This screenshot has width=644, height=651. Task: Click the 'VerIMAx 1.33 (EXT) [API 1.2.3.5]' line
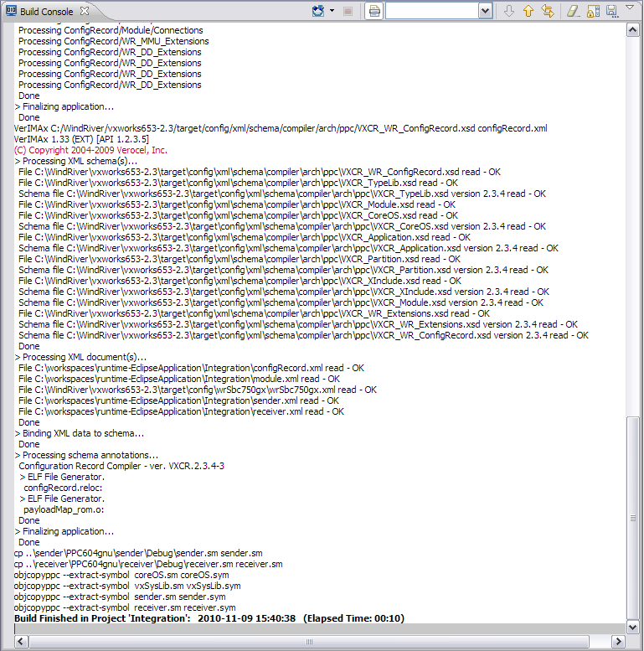pos(81,139)
